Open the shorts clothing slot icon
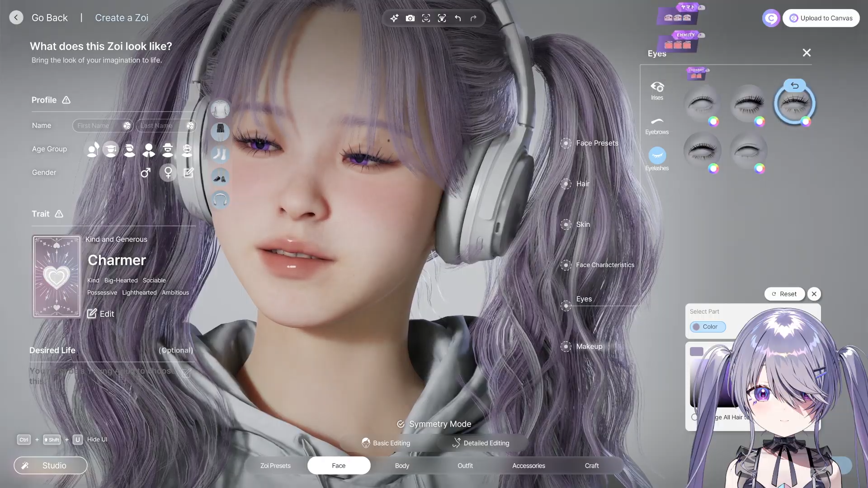 tap(220, 132)
